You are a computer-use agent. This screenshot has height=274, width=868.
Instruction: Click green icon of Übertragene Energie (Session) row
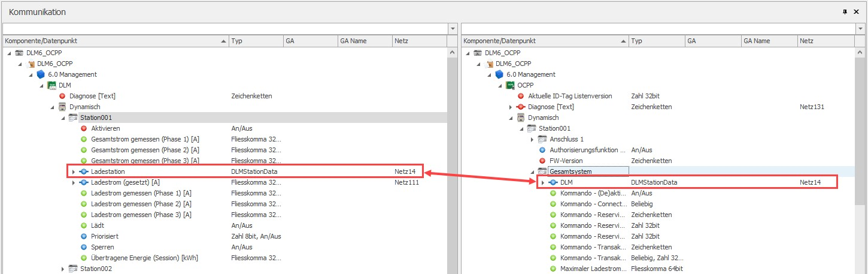[84, 258]
